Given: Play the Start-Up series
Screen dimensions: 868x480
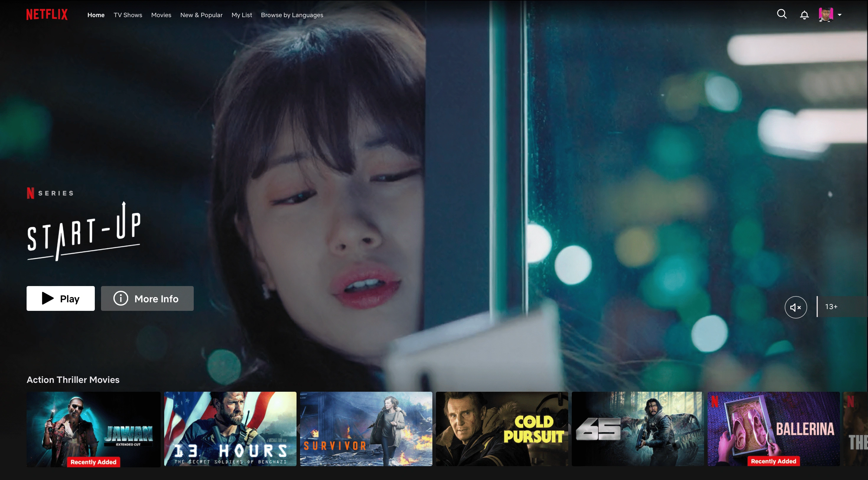Looking at the screenshot, I should pos(61,298).
